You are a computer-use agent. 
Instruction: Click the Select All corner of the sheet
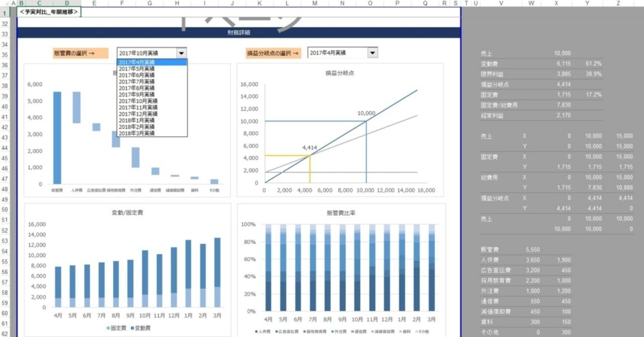click(x=5, y=4)
